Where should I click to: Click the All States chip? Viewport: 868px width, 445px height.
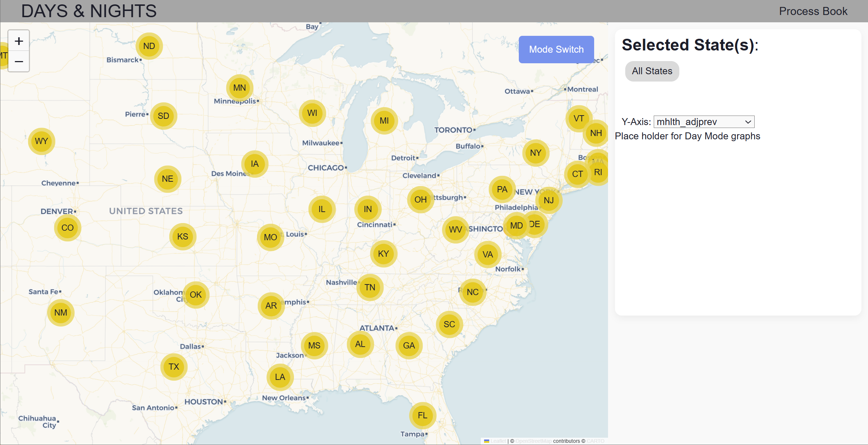pos(652,71)
